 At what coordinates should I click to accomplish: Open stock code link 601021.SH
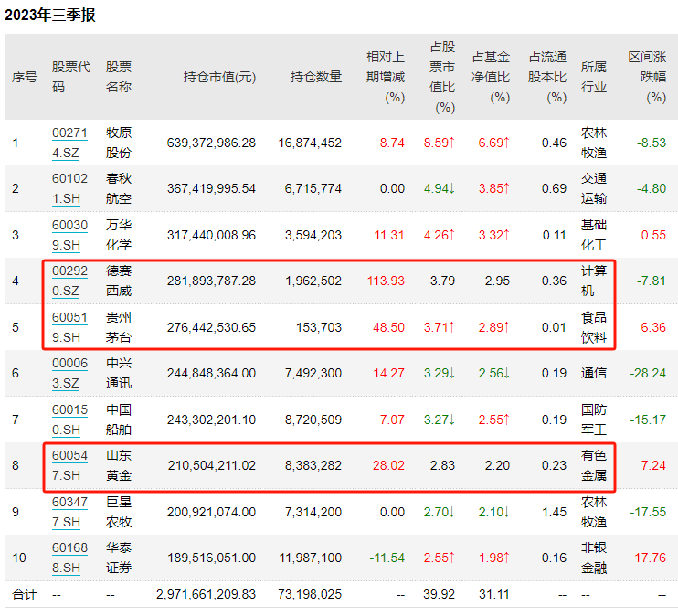[x=69, y=188]
